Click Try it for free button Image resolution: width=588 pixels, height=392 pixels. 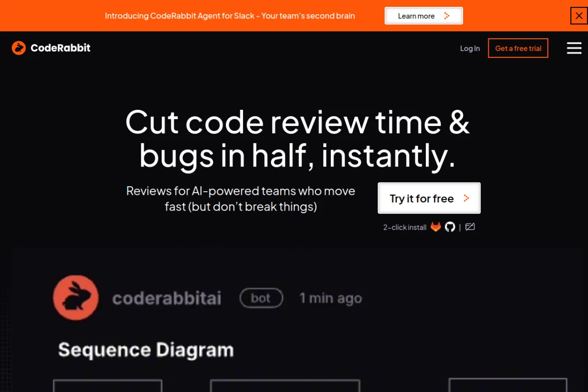click(x=429, y=198)
